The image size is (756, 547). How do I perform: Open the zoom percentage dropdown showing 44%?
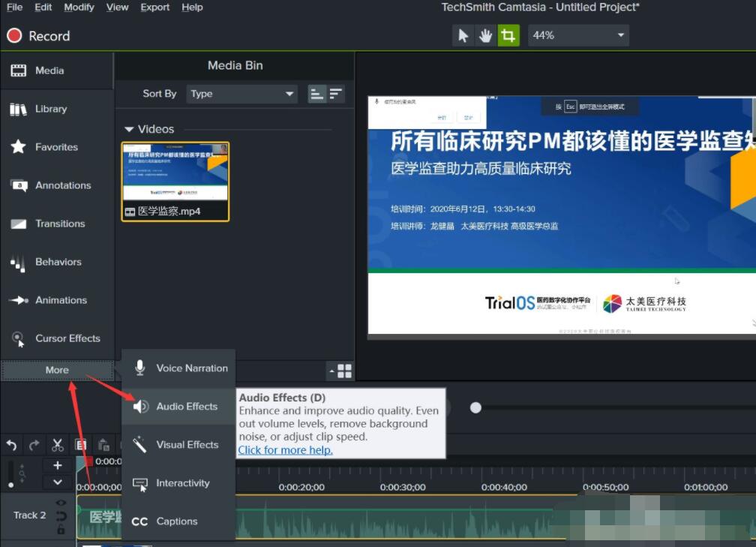coord(578,35)
